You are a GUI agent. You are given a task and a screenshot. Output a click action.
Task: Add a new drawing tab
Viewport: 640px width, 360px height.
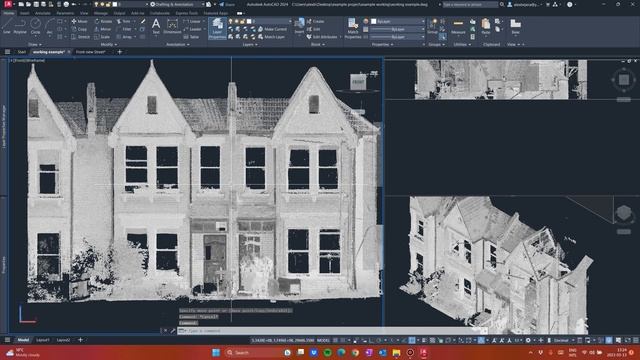[x=120, y=52]
